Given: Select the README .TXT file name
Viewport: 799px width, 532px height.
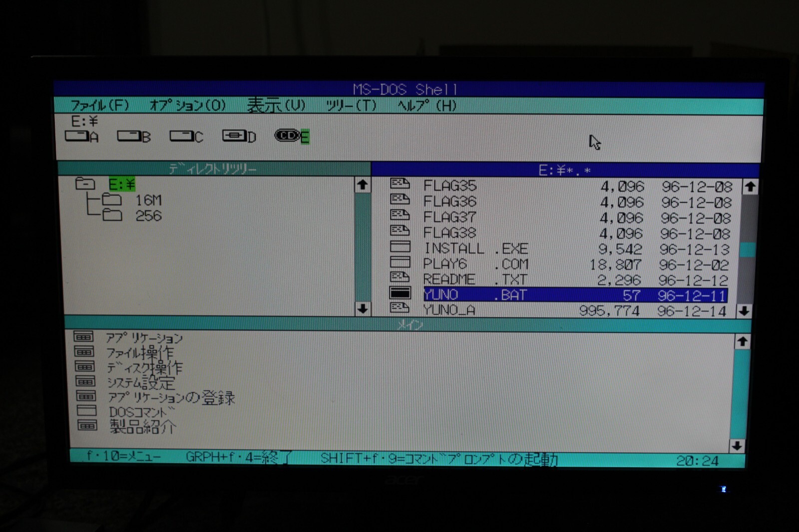Looking at the screenshot, I should [475, 279].
